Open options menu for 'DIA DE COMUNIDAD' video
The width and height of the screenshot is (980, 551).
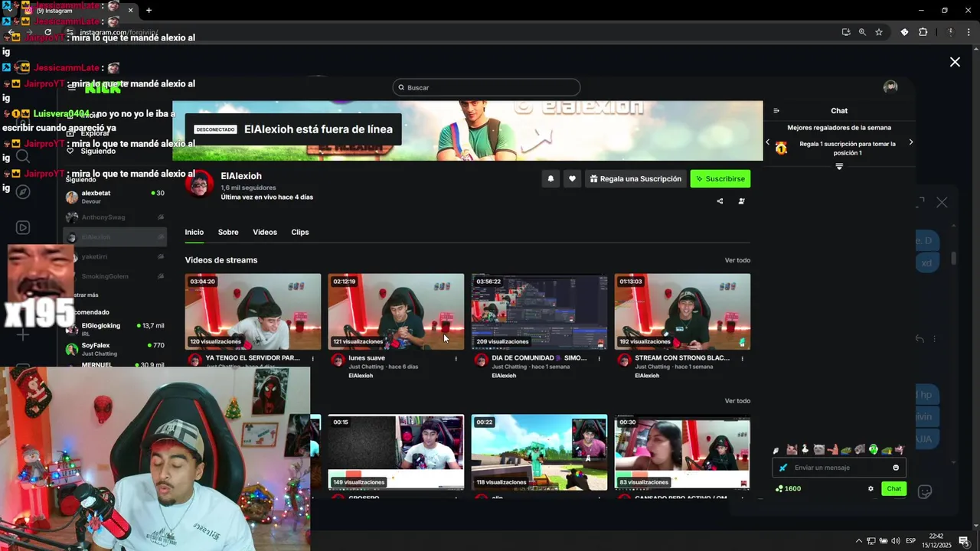point(599,358)
